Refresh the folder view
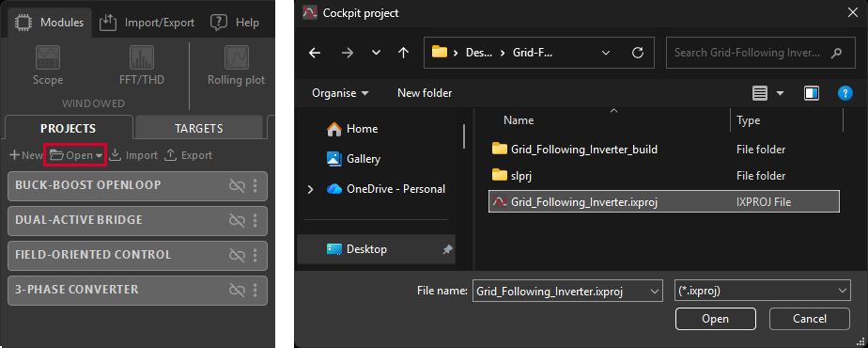 tap(638, 53)
